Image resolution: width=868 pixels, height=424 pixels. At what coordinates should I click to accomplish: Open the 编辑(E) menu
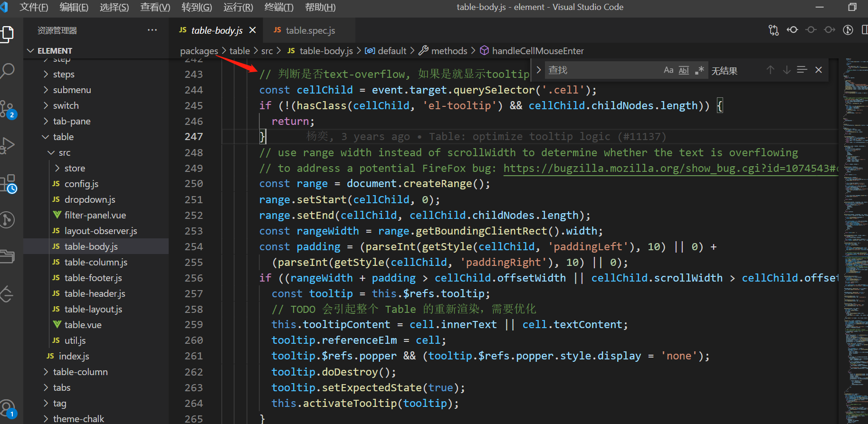tap(74, 7)
